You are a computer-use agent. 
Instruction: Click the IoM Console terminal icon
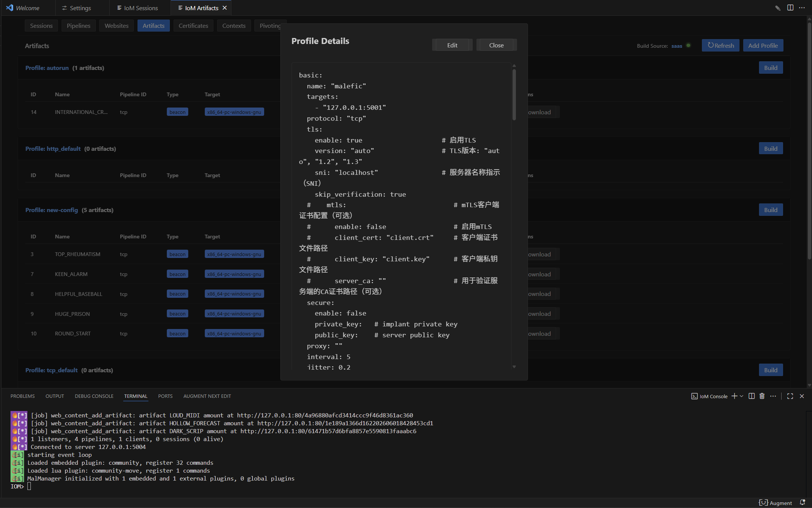click(x=694, y=396)
